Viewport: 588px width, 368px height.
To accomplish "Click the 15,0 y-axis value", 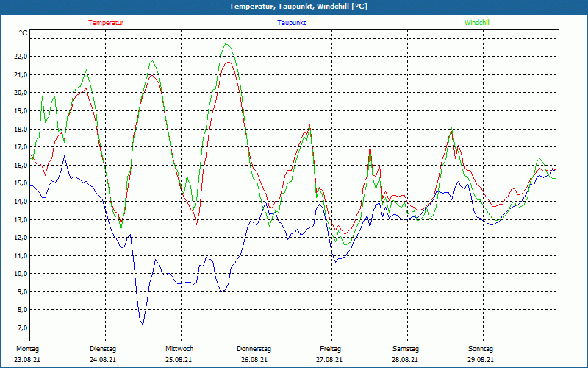I will (21, 183).
